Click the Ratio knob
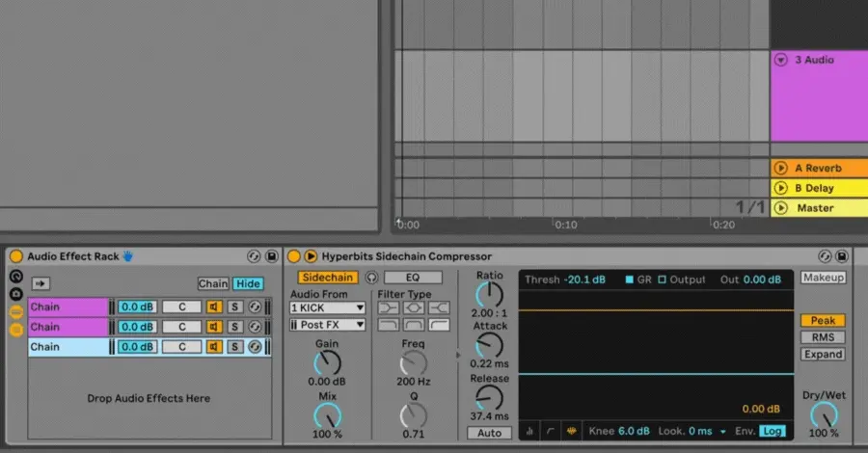 click(x=489, y=294)
